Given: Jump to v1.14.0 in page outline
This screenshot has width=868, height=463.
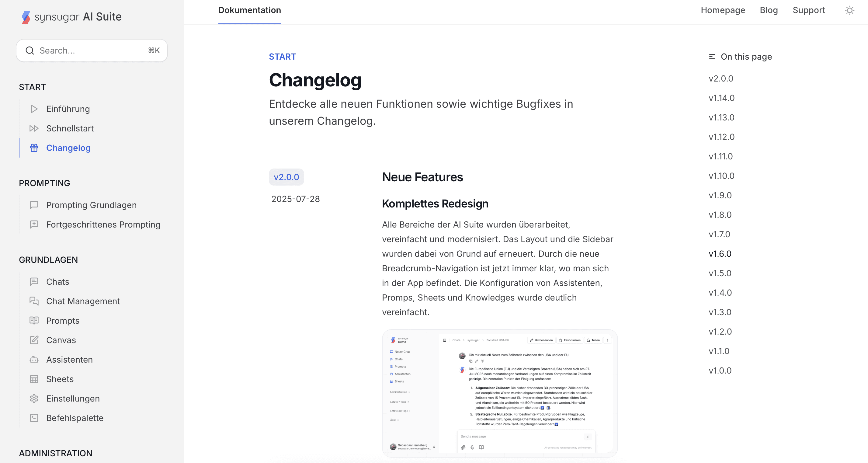Looking at the screenshot, I should click(x=721, y=98).
